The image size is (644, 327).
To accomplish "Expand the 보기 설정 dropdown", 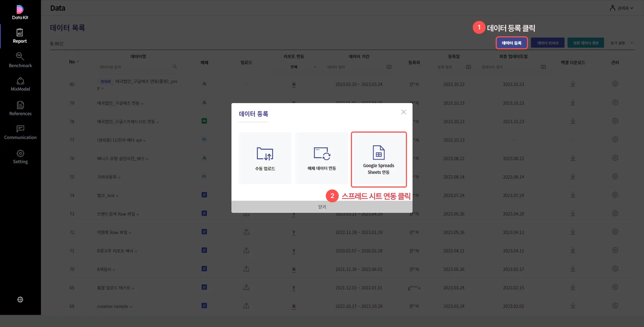I will coord(621,43).
